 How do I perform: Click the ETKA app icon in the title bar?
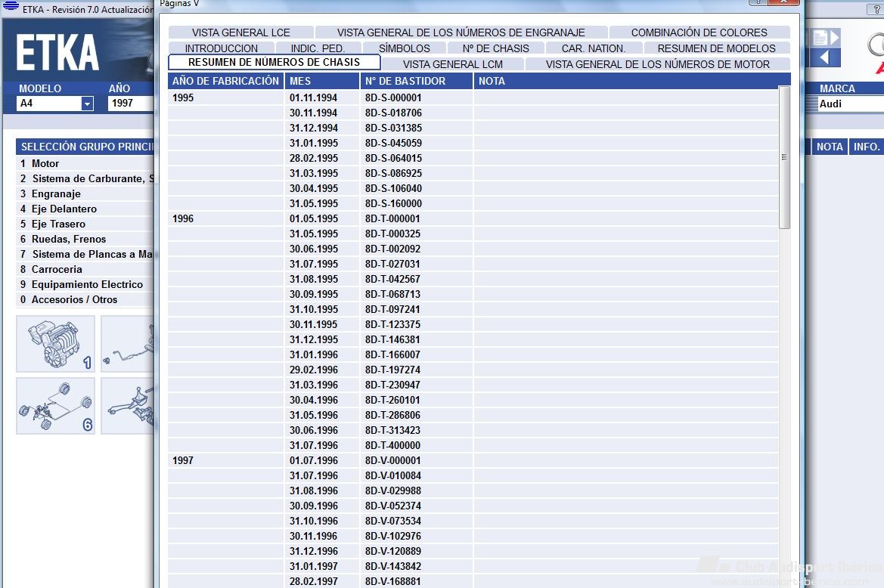point(11,6)
